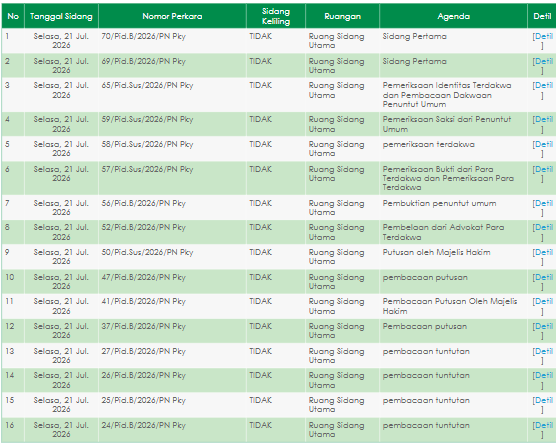Select the Agenda column header

coord(454,16)
